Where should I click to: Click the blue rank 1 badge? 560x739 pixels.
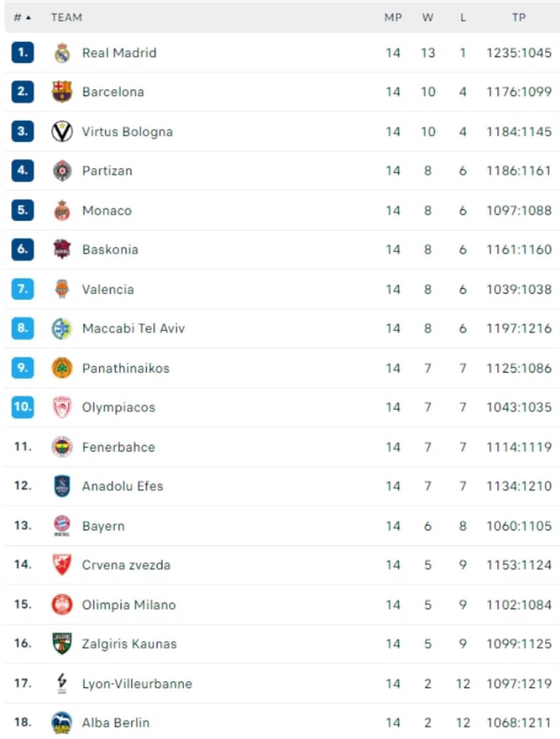coord(22,52)
